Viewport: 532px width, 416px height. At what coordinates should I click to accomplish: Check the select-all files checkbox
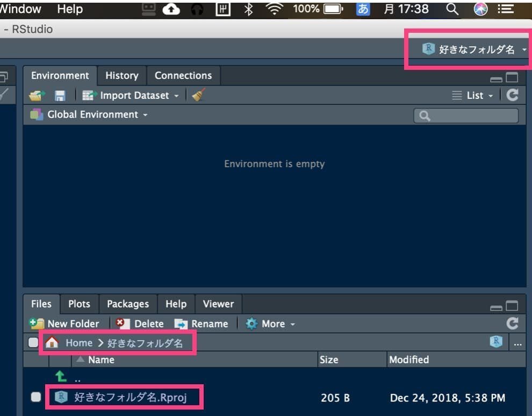coord(33,342)
